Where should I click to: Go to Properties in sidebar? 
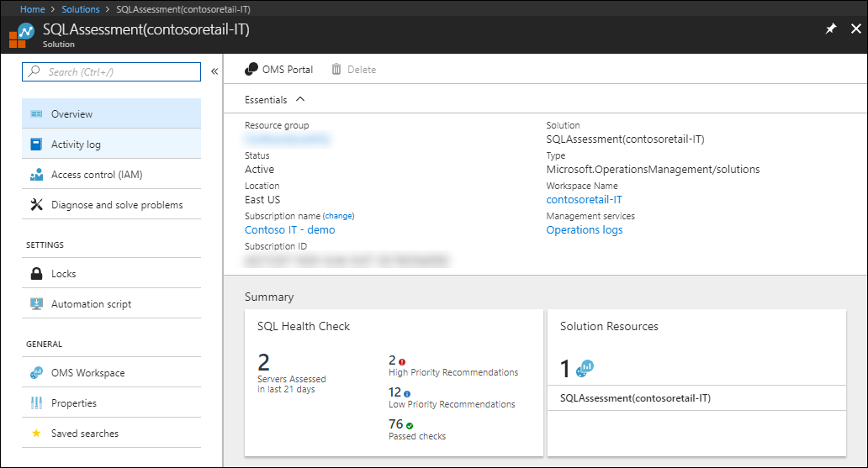coord(74,403)
